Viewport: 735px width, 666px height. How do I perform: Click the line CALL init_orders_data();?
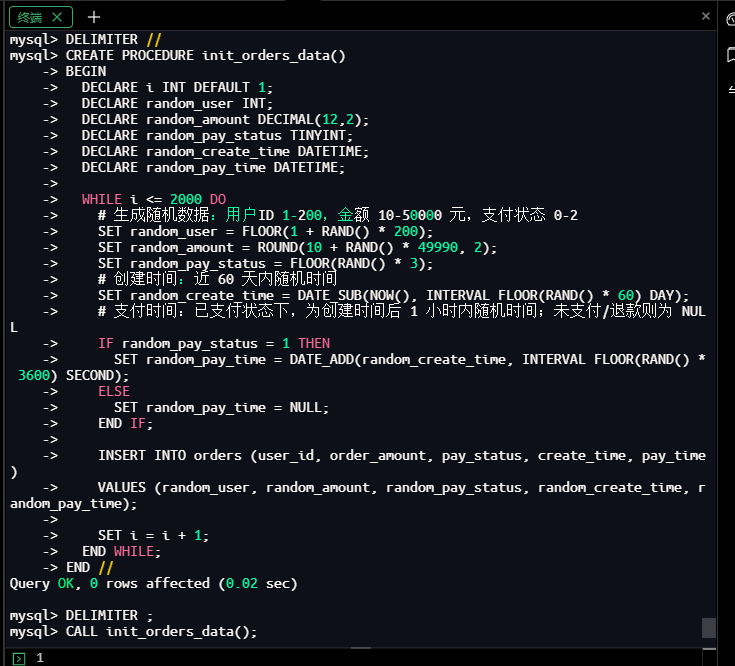133,631
